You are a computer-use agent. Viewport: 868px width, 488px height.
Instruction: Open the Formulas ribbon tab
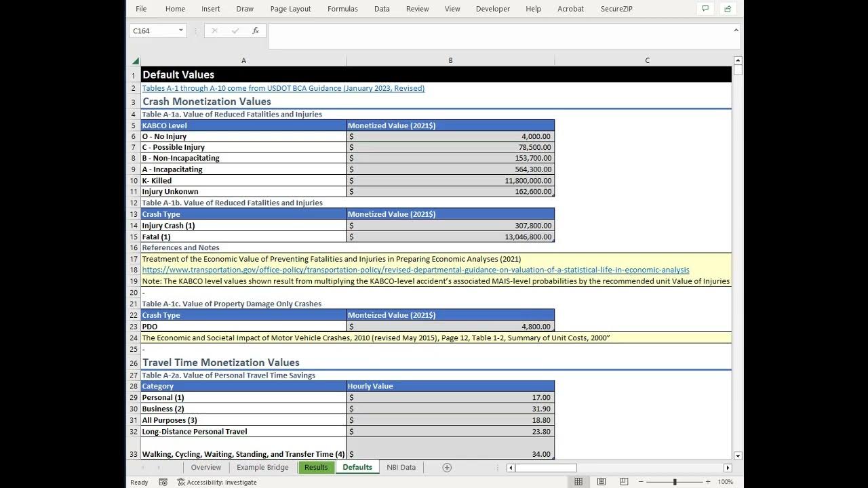[342, 9]
